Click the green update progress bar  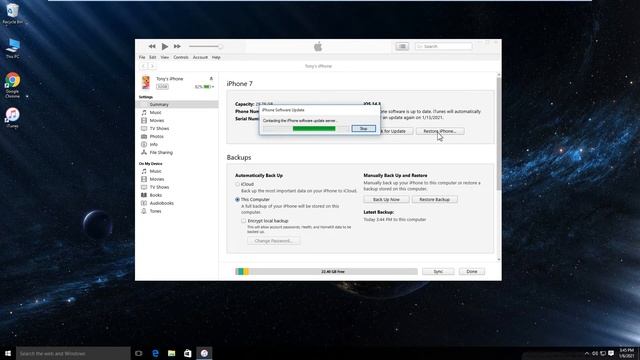[x=314, y=129]
